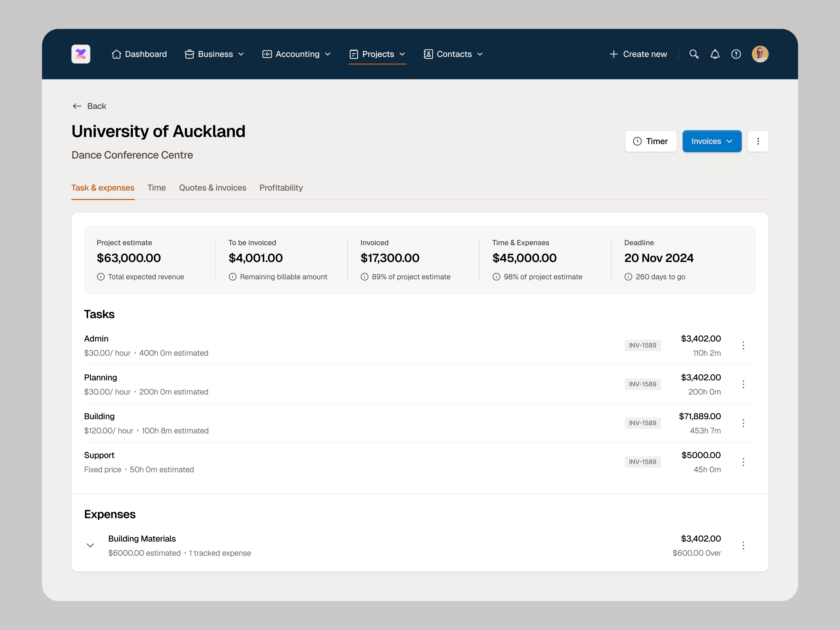This screenshot has width=840, height=630.
Task: Open the Invoices dropdown button
Action: pos(712,141)
